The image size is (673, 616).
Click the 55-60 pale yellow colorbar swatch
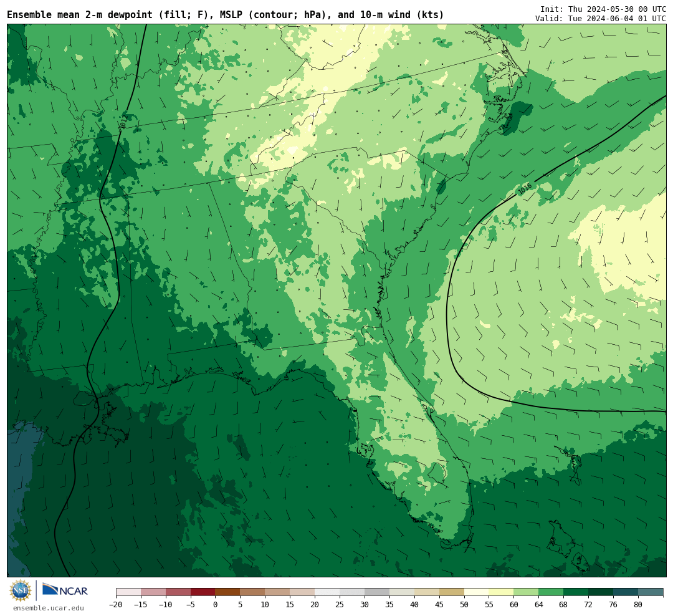click(501, 592)
